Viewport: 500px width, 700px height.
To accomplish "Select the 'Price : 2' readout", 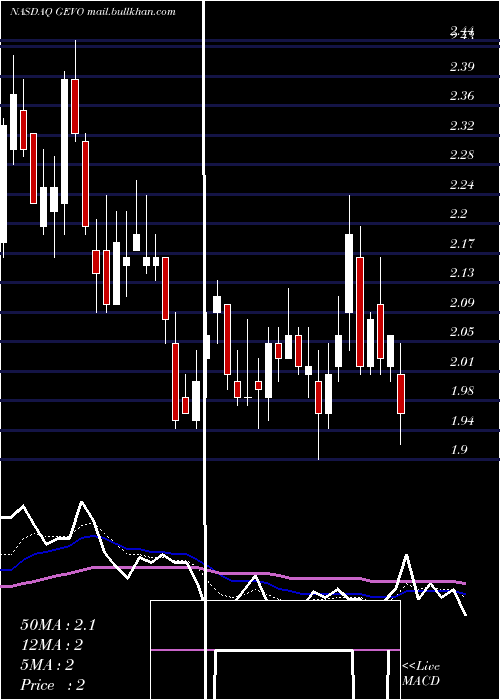I will point(53,685).
